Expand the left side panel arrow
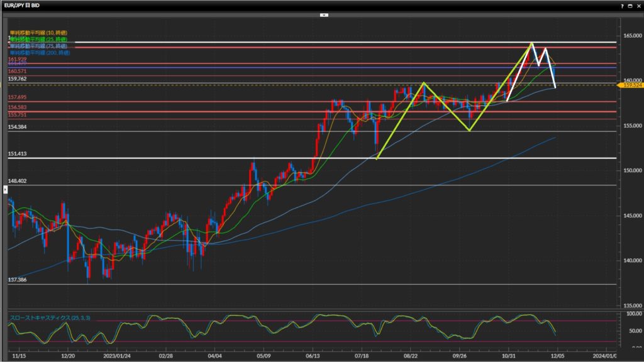Viewport: 644px width, 362px height. 6,197
